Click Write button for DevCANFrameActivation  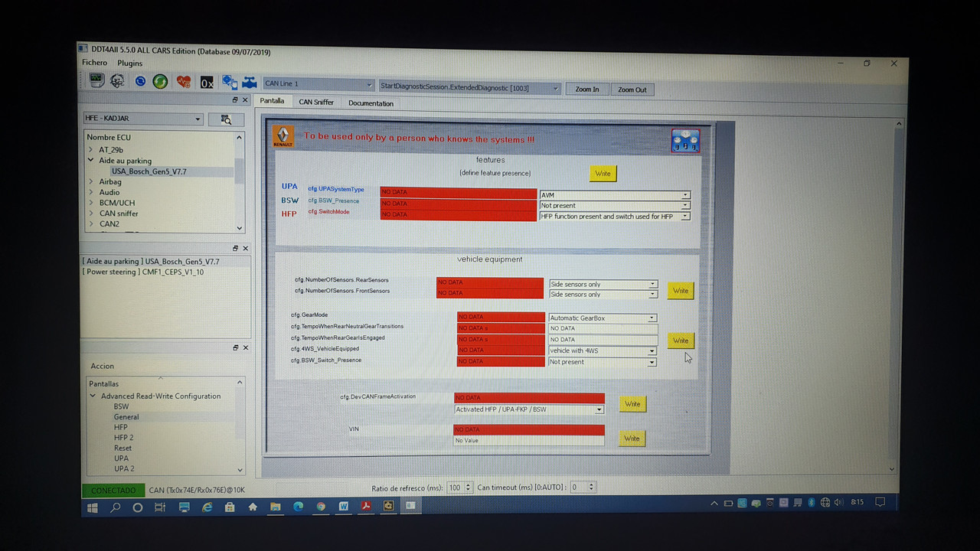(x=632, y=404)
